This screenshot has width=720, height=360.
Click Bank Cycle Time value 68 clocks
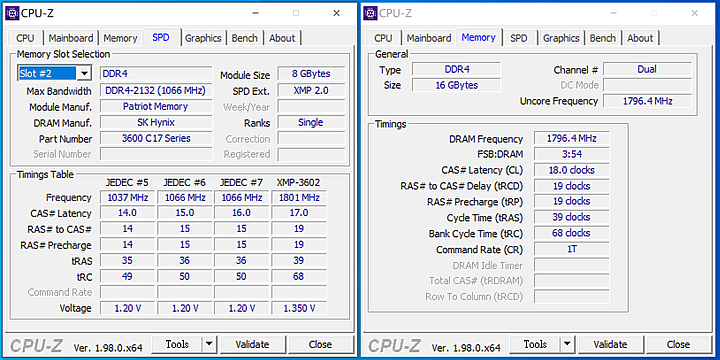[x=572, y=233]
